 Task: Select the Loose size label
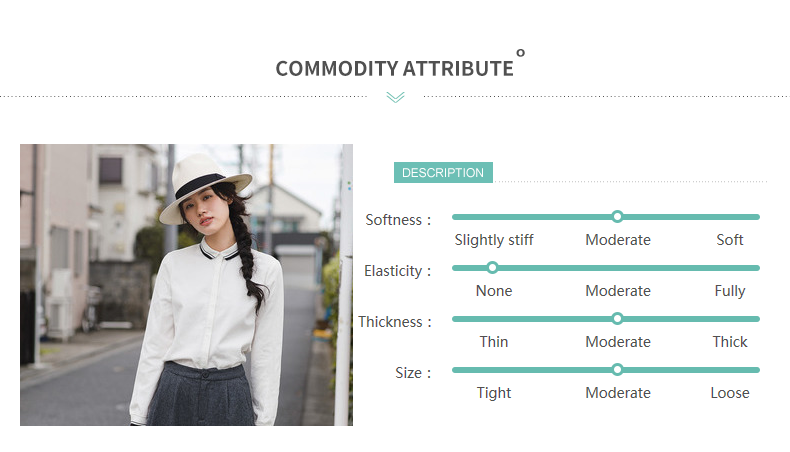click(x=730, y=393)
